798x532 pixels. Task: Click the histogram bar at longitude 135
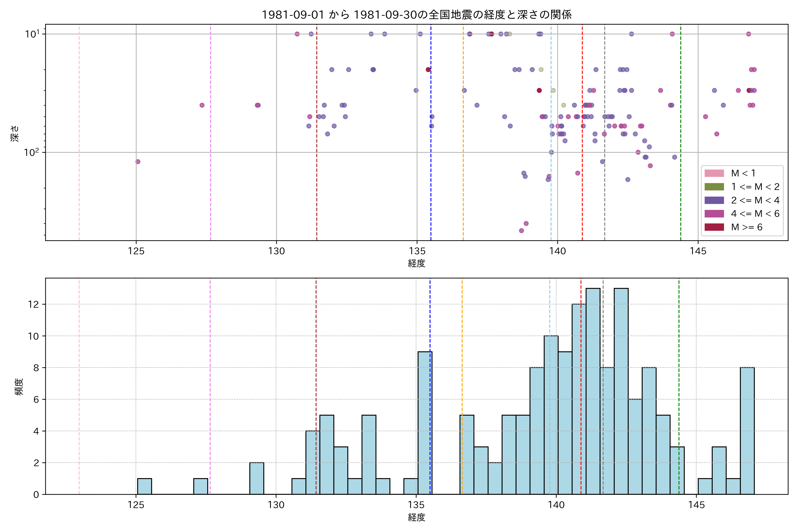point(425,423)
